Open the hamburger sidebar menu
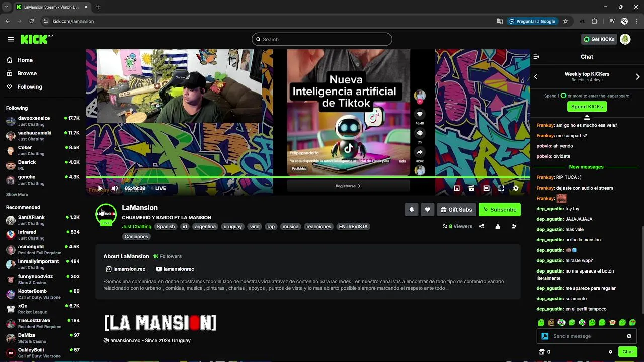Screen dimensions: 644x362 pyautogui.click(x=11, y=39)
